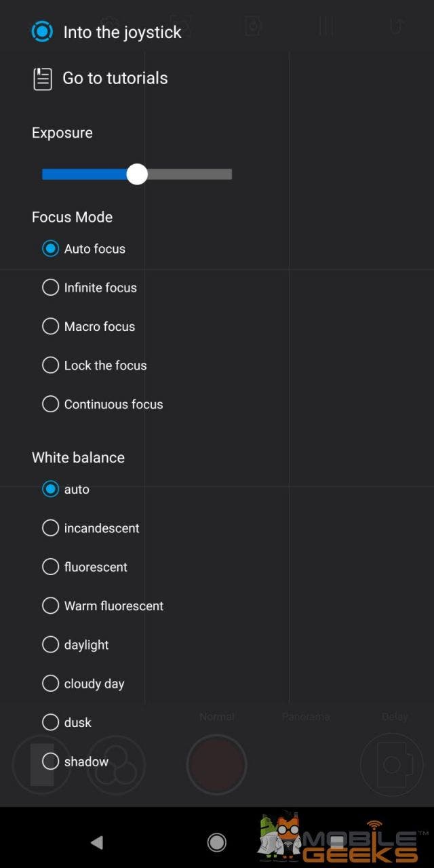Enable Macro focus option
The image size is (434, 868).
pos(51,326)
